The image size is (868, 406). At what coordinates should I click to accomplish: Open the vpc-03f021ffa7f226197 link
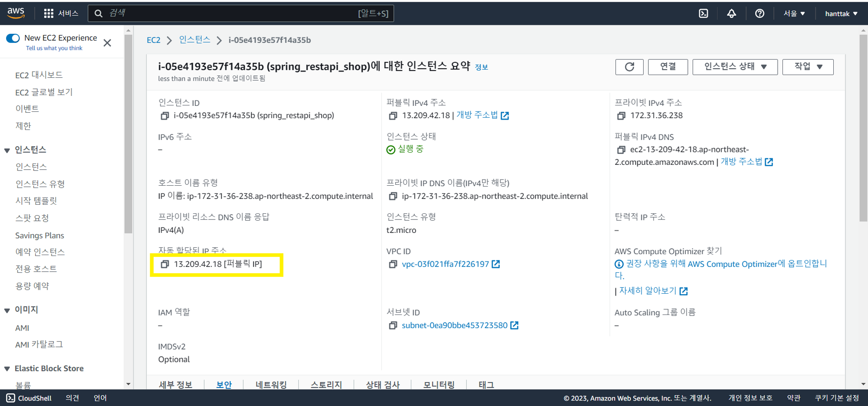point(445,264)
